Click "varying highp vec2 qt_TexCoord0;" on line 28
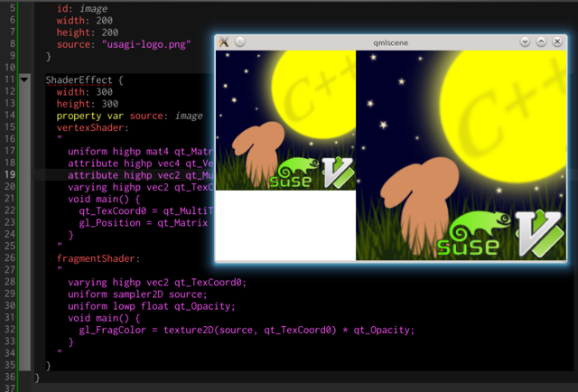578x392 pixels. [157, 283]
